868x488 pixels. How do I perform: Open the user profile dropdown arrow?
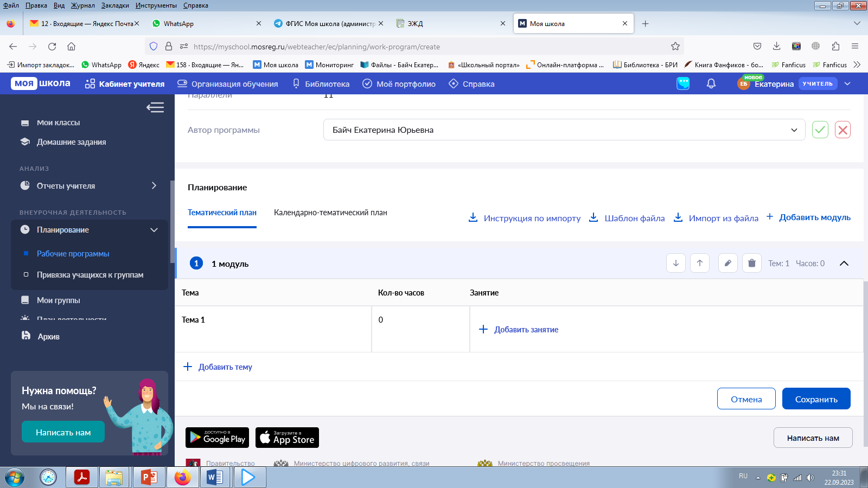847,84
